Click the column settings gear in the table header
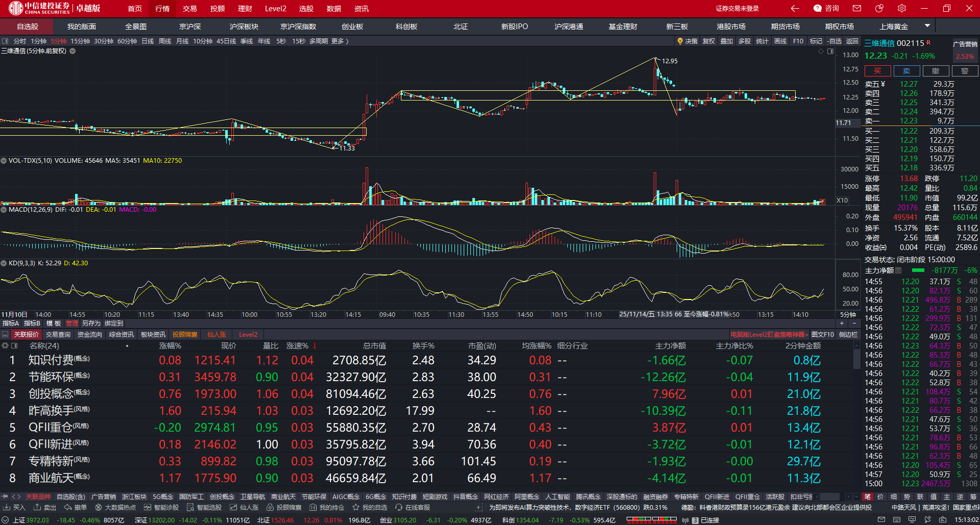The width and height of the screenshot is (980, 525). tap(5, 346)
